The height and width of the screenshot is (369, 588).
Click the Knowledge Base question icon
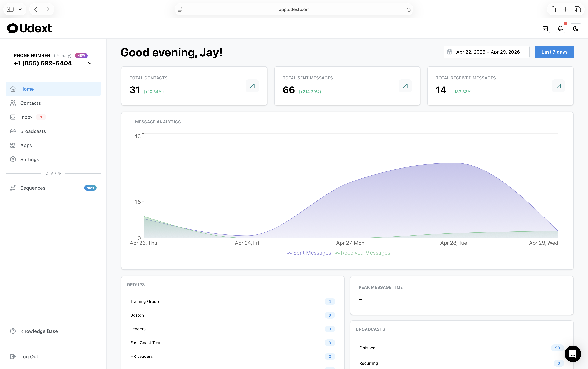[13, 331]
